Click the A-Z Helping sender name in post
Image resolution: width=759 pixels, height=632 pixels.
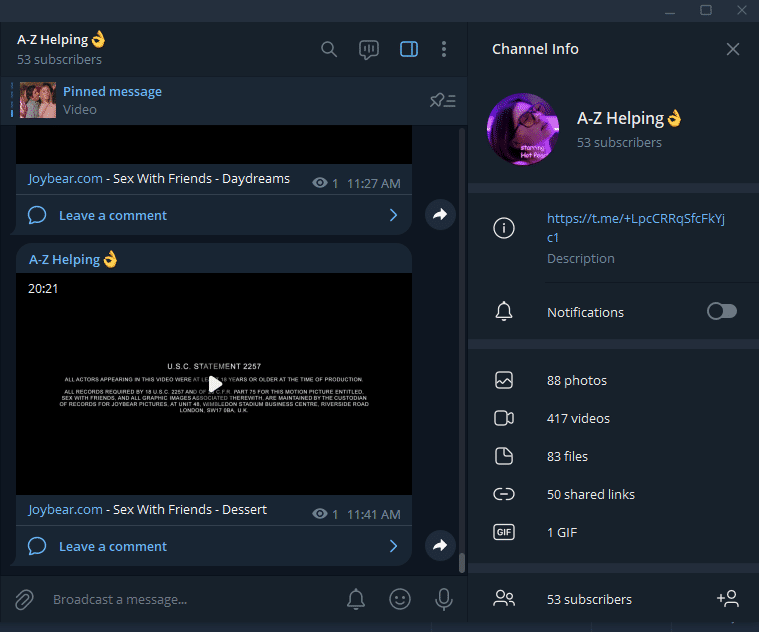[73, 259]
